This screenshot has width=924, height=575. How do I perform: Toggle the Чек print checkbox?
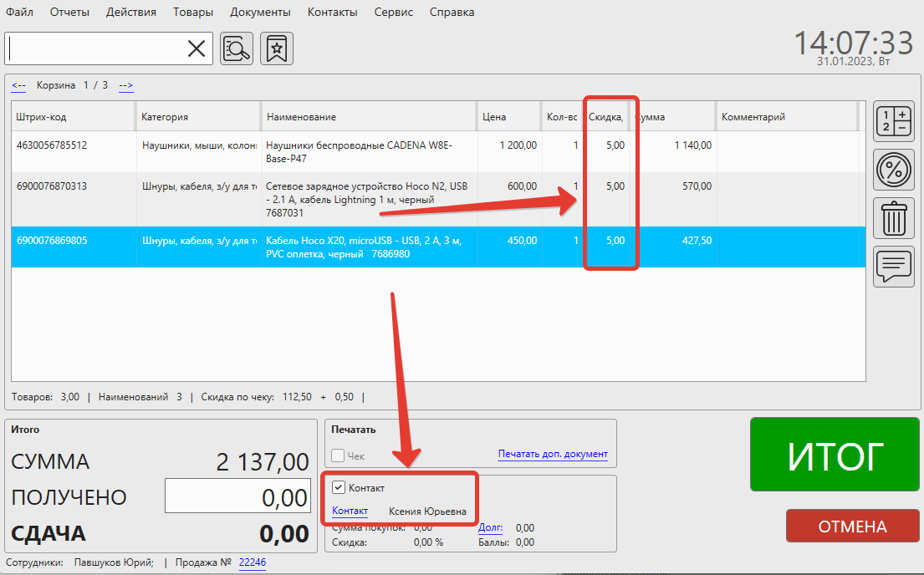[339, 455]
